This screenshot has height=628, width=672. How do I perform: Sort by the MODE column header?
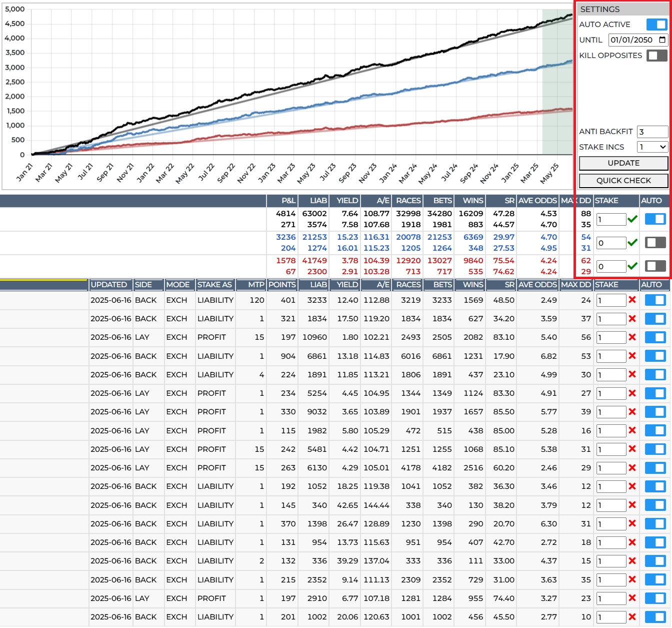pyautogui.click(x=179, y=285)
